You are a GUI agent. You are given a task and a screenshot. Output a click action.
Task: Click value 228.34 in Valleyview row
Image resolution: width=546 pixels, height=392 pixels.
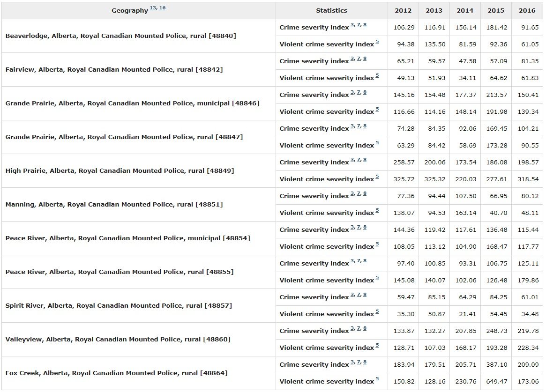pos(528,348)
